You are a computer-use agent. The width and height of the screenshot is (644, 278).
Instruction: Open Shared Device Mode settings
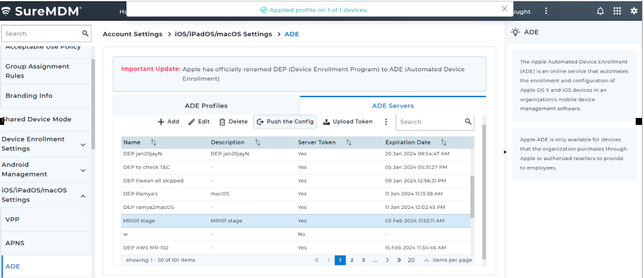click(46, 119)
